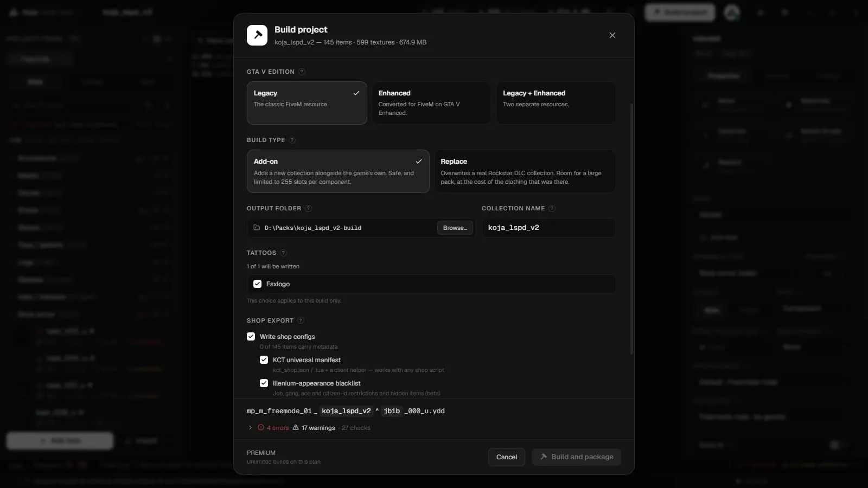Select the Enhanced edition card
Screen dimensions: 868x488
[x=431, y=103]
